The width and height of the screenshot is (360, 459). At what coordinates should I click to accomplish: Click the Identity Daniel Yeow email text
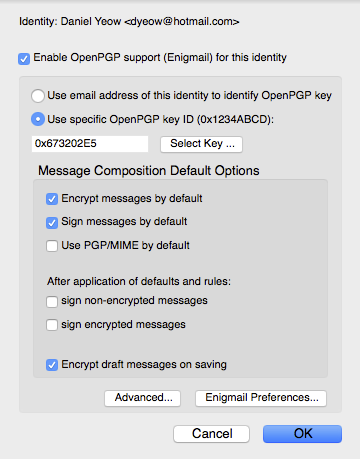coord(129,22)
